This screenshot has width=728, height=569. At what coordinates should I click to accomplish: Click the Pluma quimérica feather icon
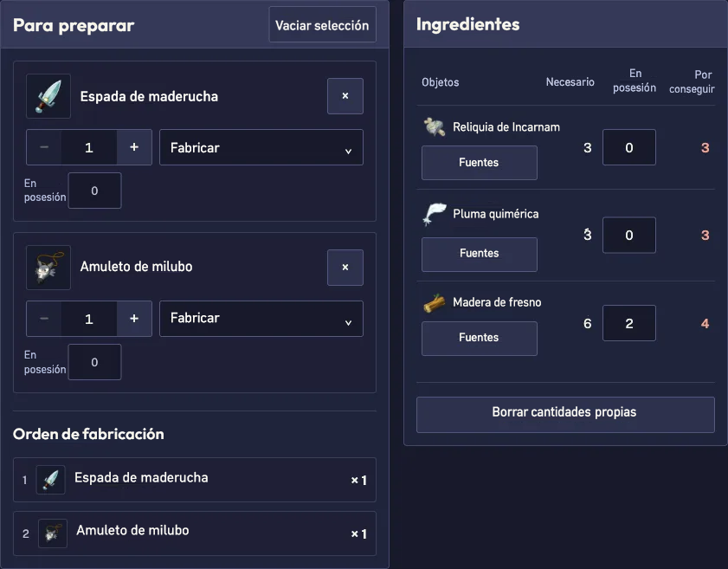(434, 214)
